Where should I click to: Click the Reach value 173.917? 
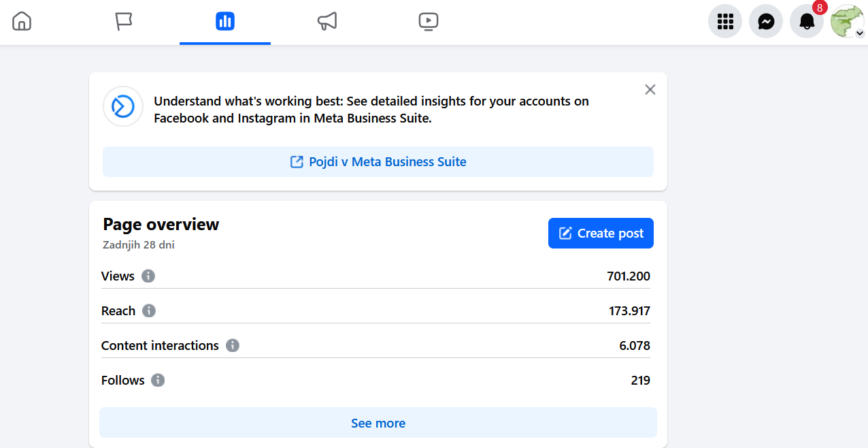[629, 311]
